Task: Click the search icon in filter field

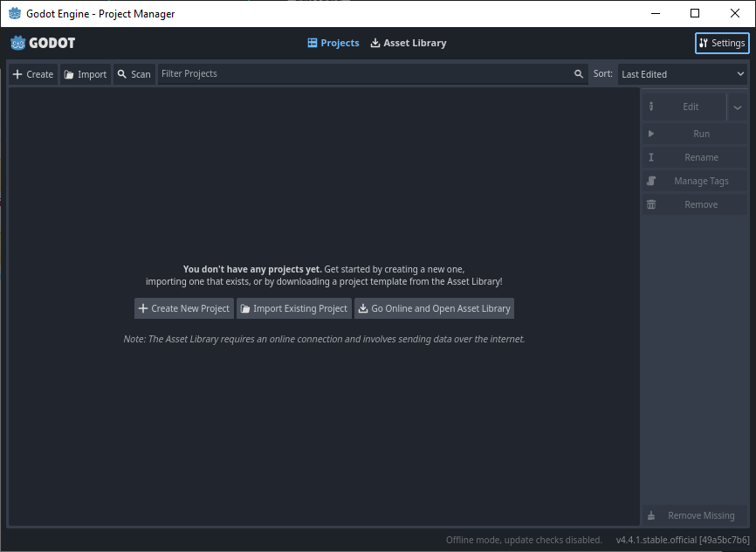Action: [578, 74]
